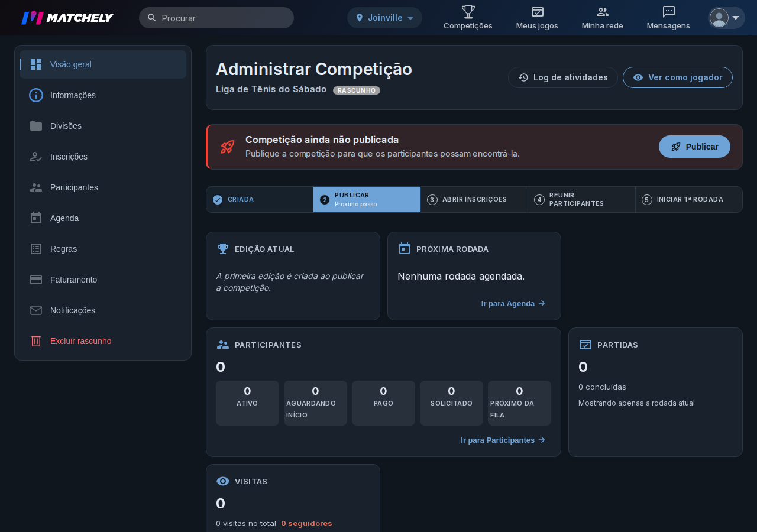The width and height of the screenshot is (757, 532).
Task: Click the Próximo da fila count box
Action: (x=519, y=403)
